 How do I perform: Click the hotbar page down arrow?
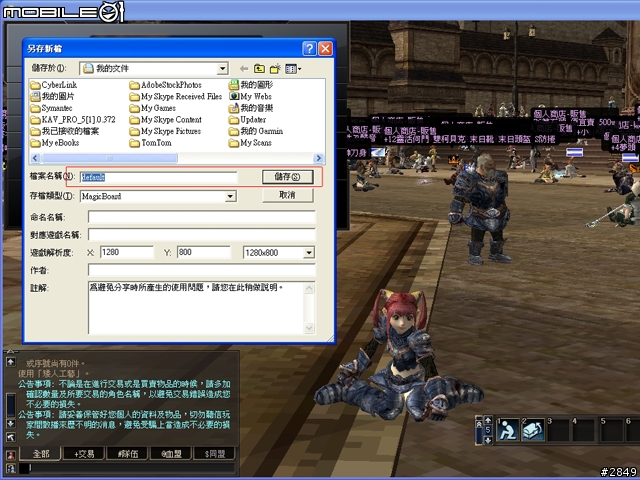pos(488,440)
